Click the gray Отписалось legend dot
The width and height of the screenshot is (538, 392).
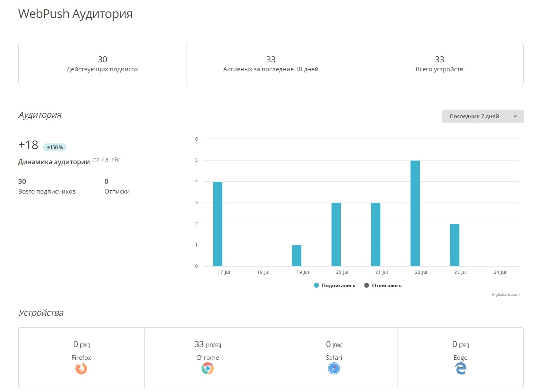click(x=367, y=286)
